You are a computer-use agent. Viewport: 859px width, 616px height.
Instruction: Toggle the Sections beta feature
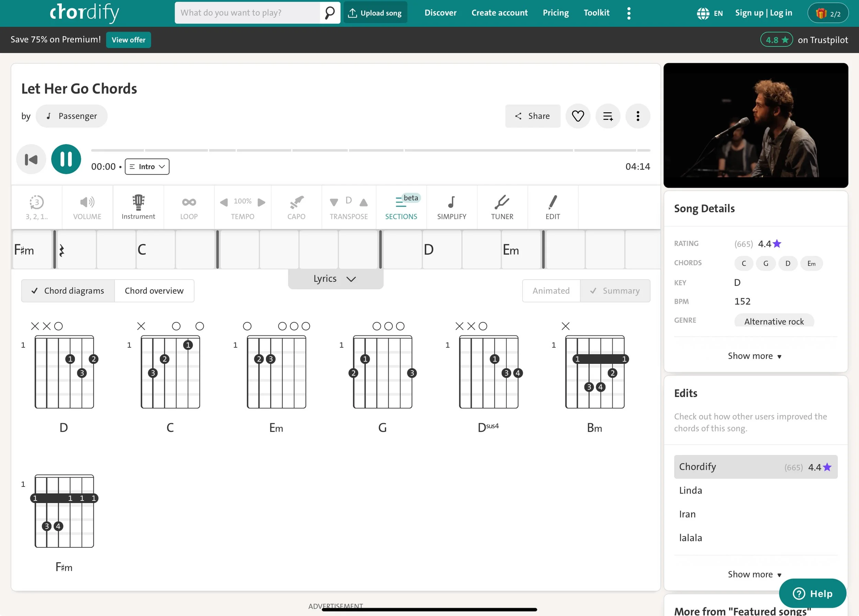(401, 207)
